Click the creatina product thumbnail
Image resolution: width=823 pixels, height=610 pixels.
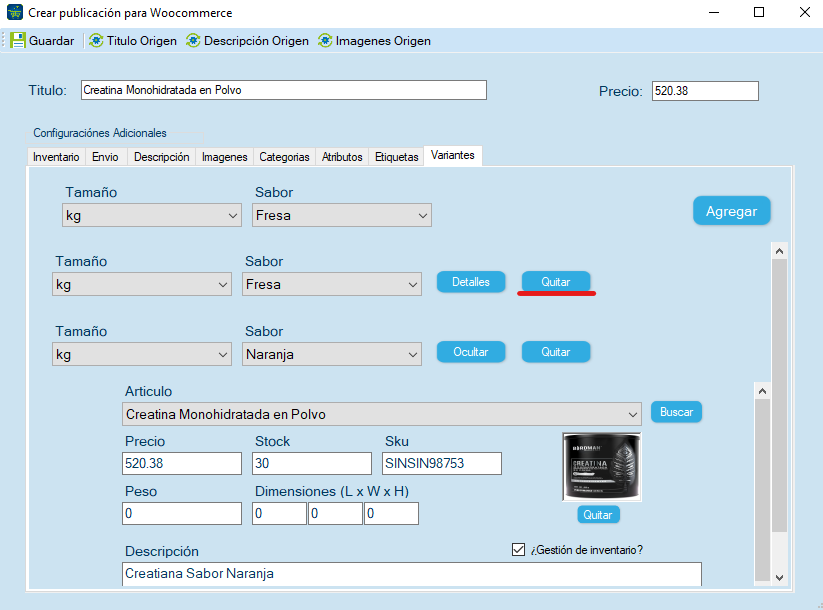(x=602, y=467)
